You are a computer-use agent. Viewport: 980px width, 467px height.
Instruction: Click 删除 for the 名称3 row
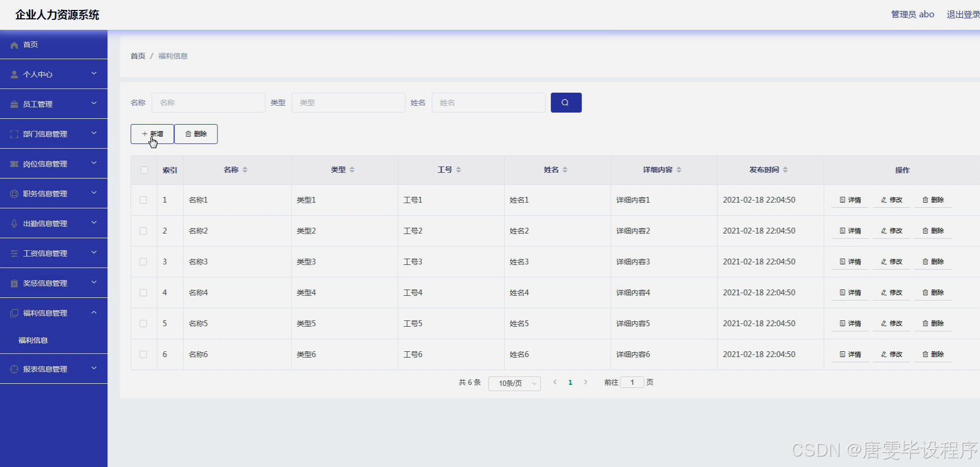tap(933, 262)
